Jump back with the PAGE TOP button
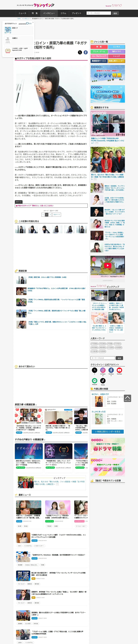The width and height of the screenshot is (138, 644). point(127,398)
